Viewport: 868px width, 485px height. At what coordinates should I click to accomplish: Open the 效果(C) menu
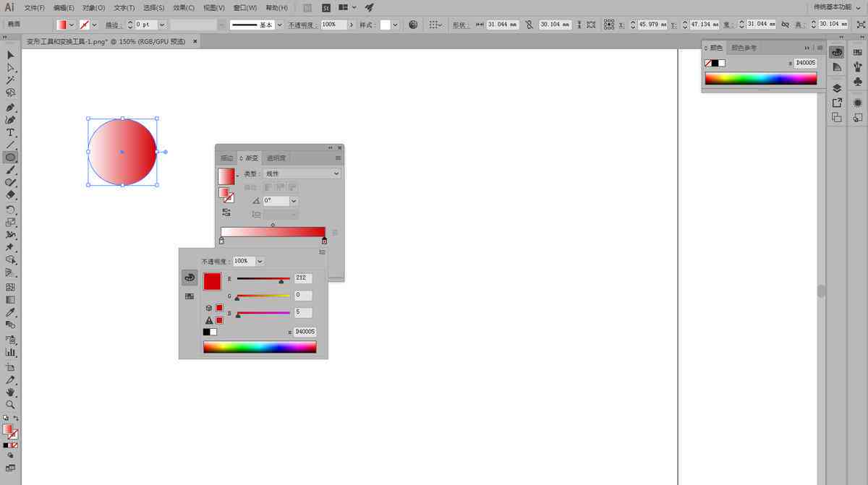click(x=184, y=8)
